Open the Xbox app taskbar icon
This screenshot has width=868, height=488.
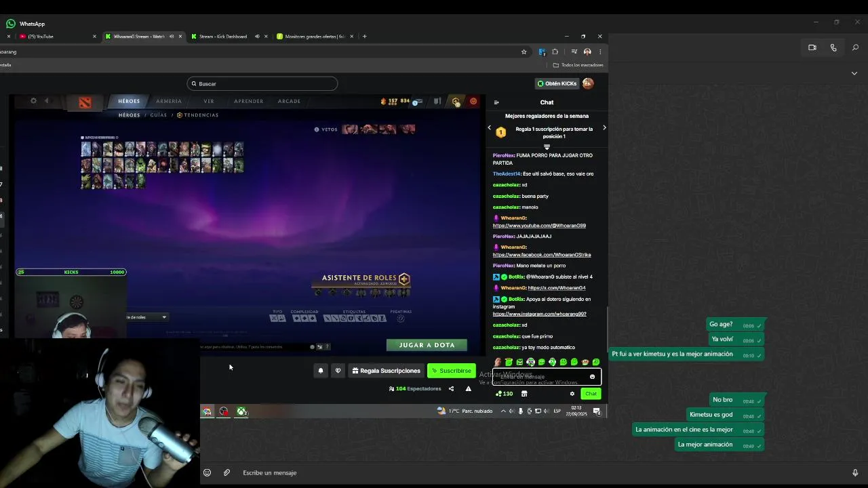241,411
